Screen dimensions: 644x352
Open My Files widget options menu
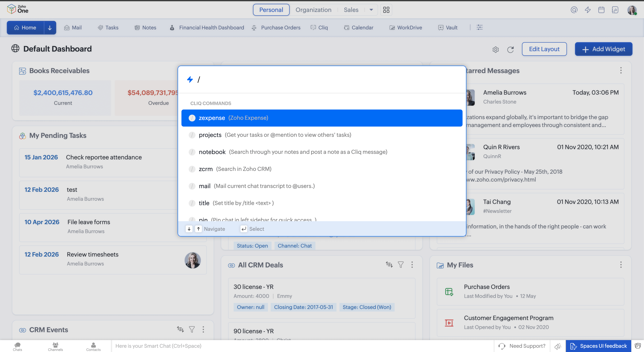coord(621,265)
